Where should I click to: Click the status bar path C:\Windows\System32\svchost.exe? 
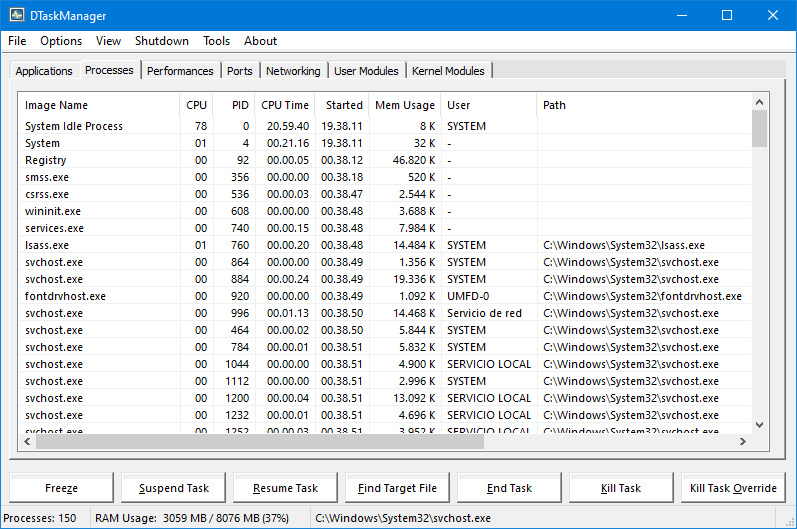403,518
